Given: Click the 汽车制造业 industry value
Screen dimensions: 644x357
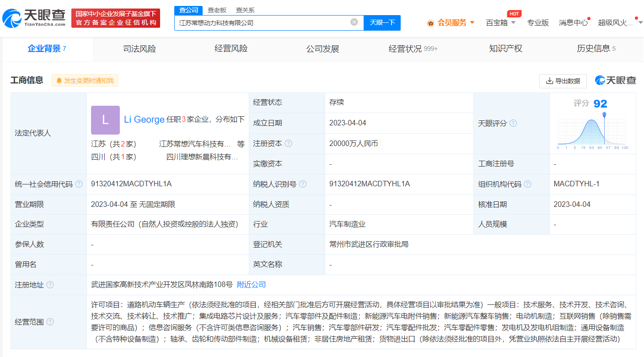Looking at the screenshot, I should point(347,224).
